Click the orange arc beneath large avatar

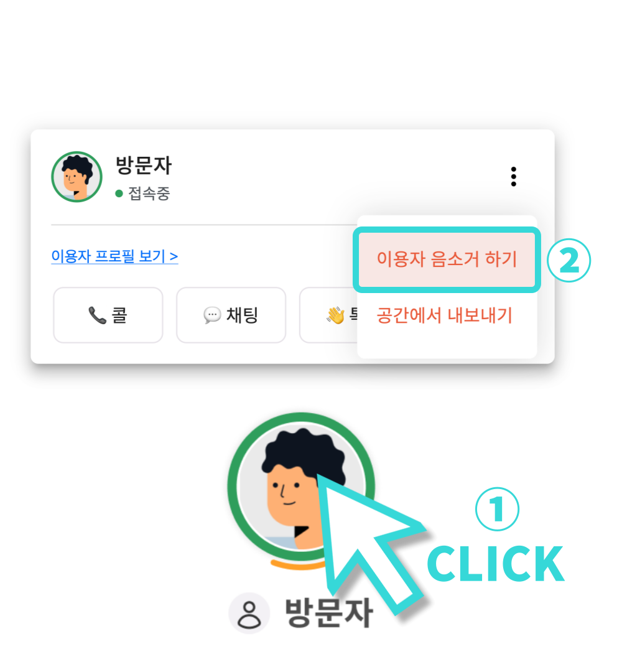(299, 566)
